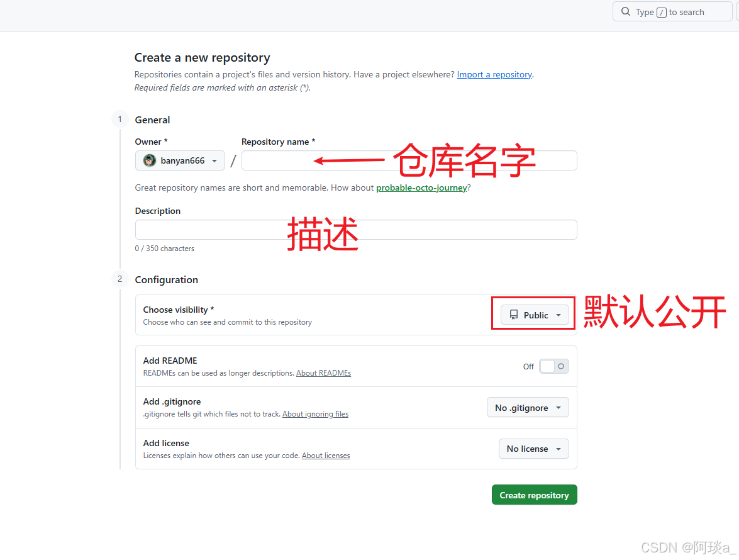Open the About READMEs link

point(323,373)
